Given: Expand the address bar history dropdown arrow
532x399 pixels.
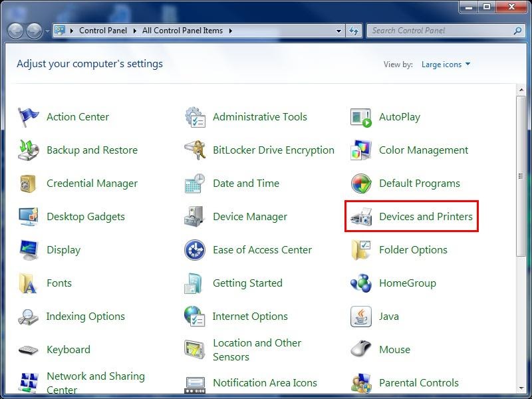Looking at the screenshot, I should (338, 31).
